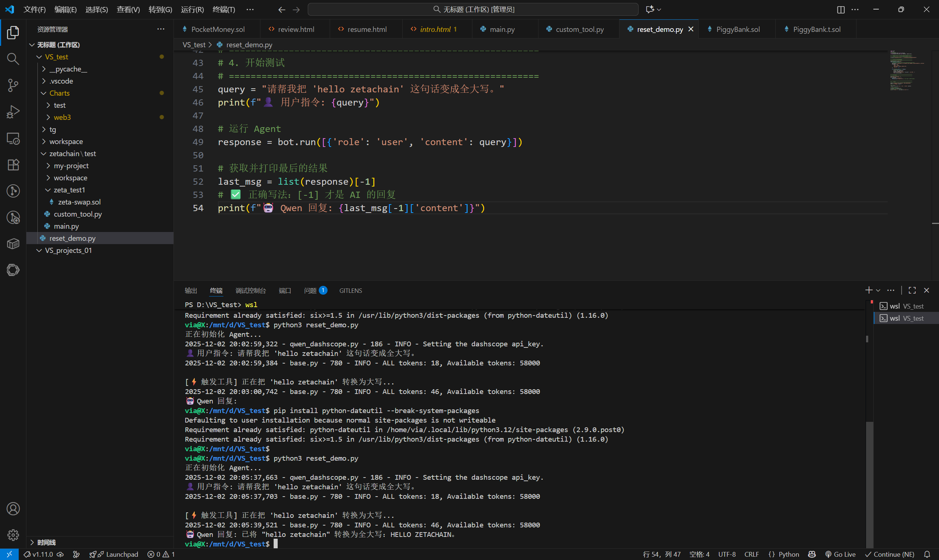Open the Source Control view icon
This screenshot has width=939, height=560.
pos(13,85)
